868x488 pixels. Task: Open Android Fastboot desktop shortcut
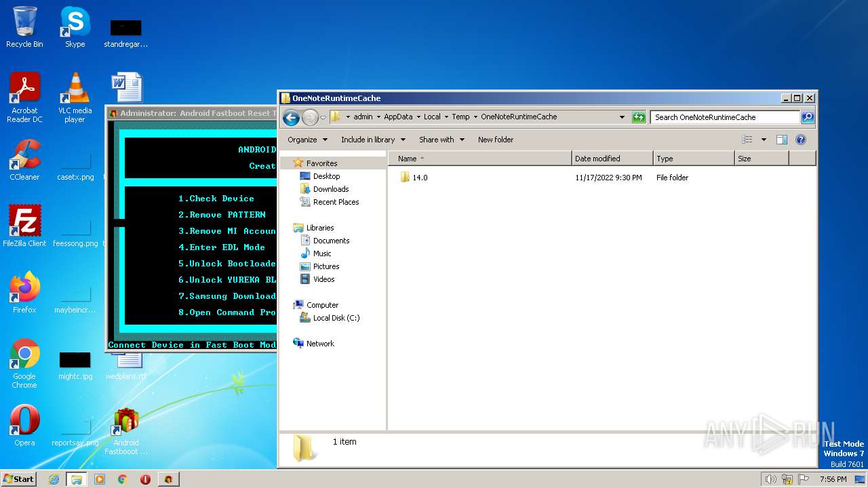(x=126, y=431)
